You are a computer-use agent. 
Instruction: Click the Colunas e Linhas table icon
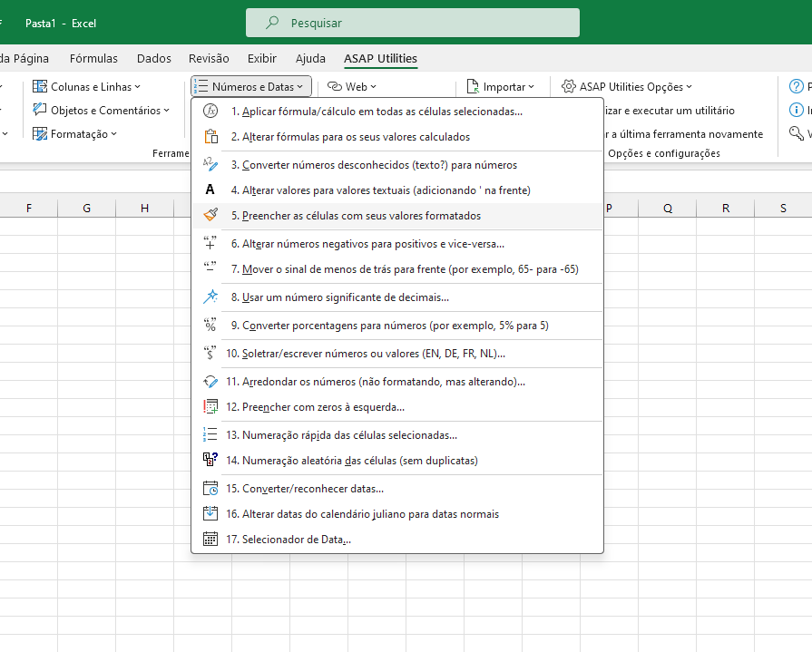click(x=40, y=86)
